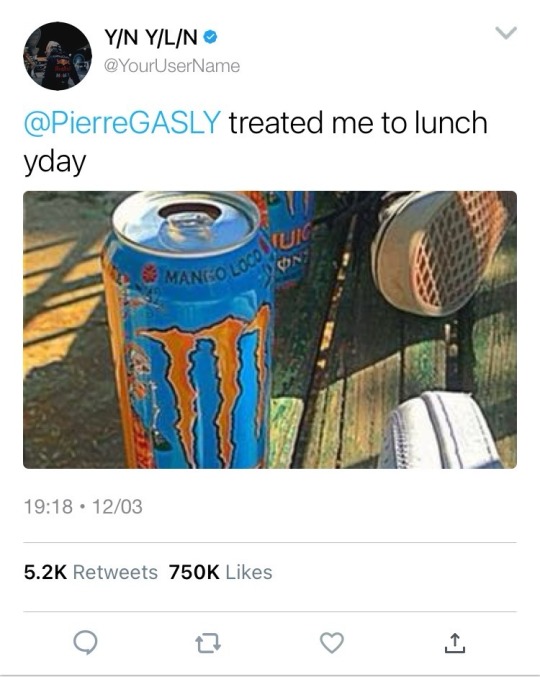Open the share upload arrow icon

[x=455, y=642]
